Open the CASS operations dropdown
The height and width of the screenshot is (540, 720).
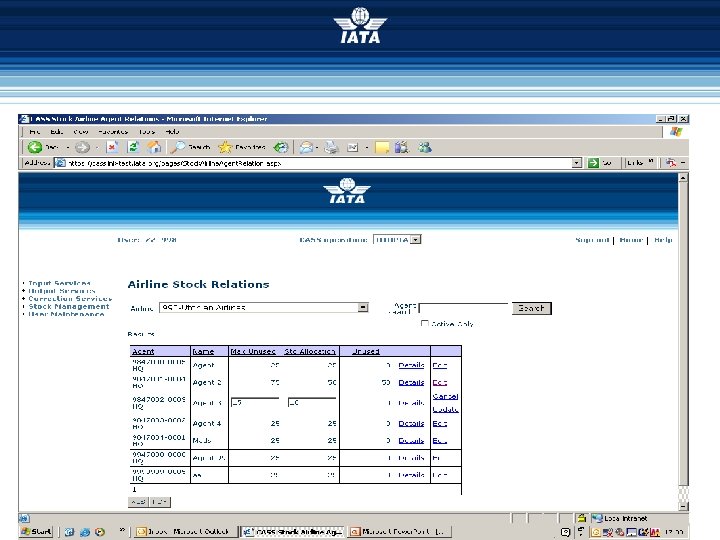416,239
